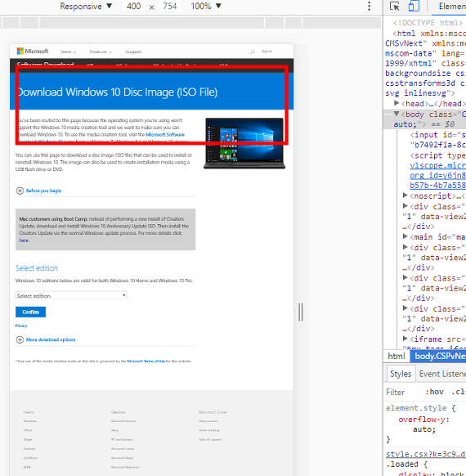The image size is (466, 476).
Task: Open the style.csx stylesheet source link
Action: click(x=426, y=454)
